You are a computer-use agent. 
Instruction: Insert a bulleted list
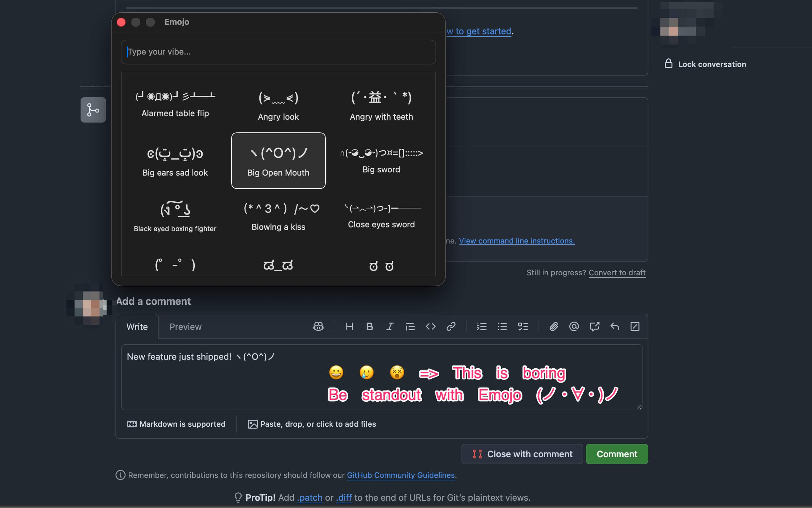502,327
